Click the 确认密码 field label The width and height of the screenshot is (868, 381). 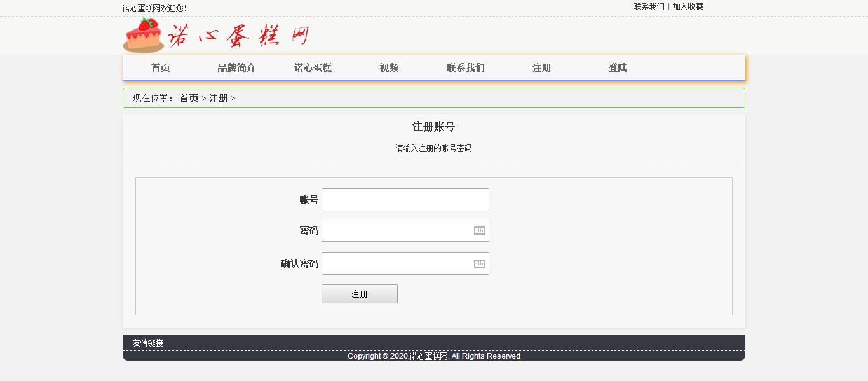[x=300, y=263]
